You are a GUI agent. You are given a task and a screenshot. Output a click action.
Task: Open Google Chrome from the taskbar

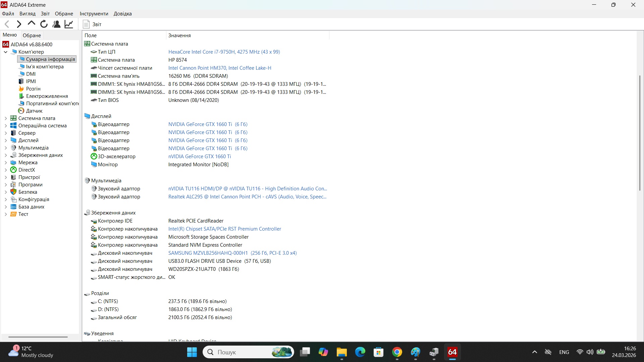click(397, 352)
